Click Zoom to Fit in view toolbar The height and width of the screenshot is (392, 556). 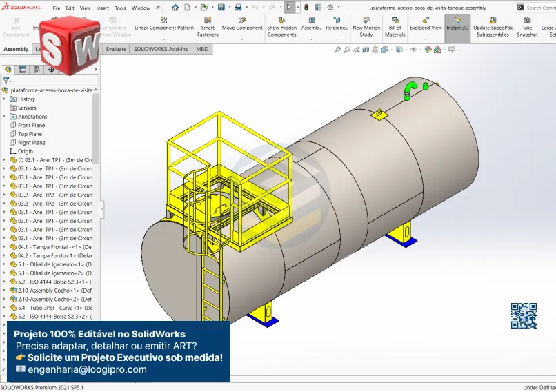[x=337, y=50]
